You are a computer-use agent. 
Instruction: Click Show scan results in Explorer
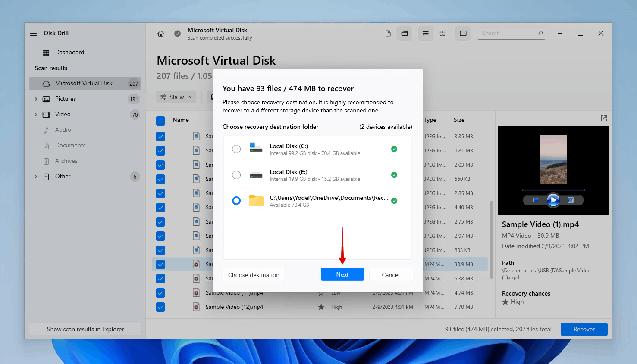(85, 329)
